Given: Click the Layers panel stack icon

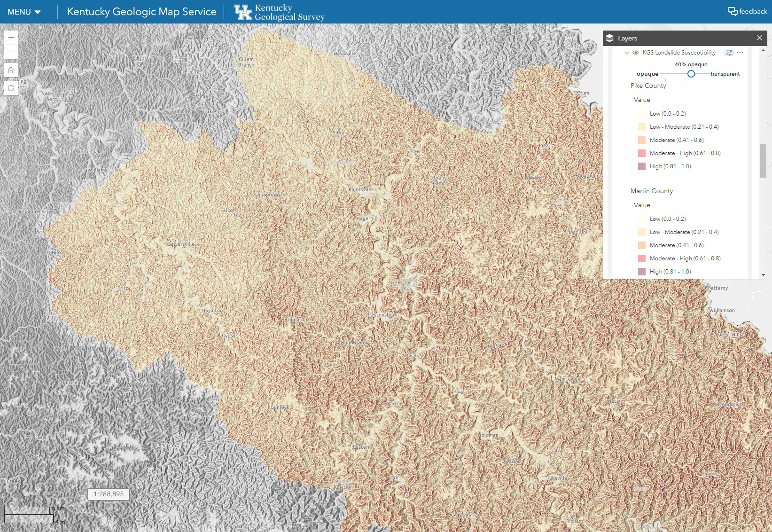Looking at the screenshot, I should coord(610,38).
